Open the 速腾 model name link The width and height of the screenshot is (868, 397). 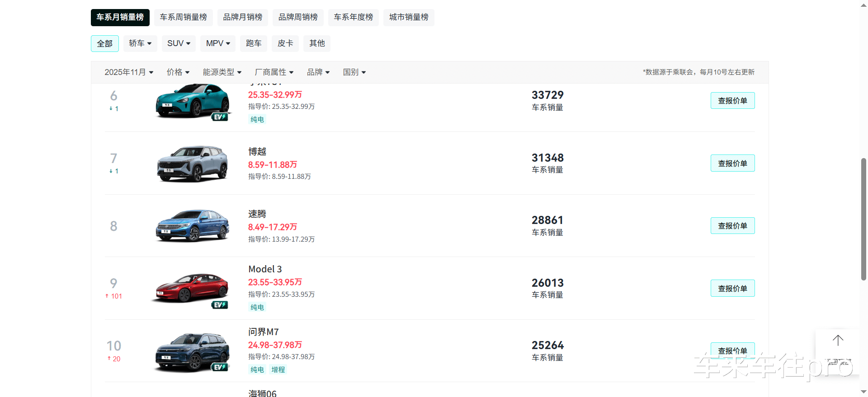coord(257,214)
